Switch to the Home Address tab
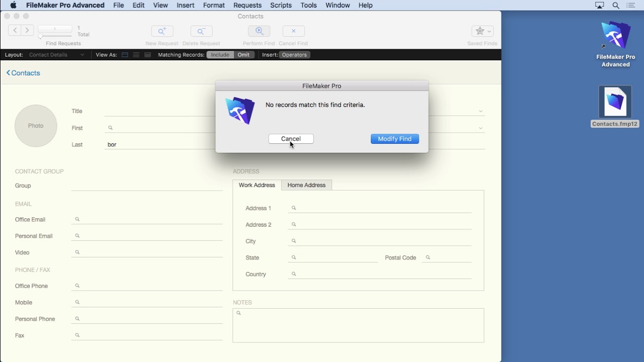The image size is (644, 362). (306, 185)
